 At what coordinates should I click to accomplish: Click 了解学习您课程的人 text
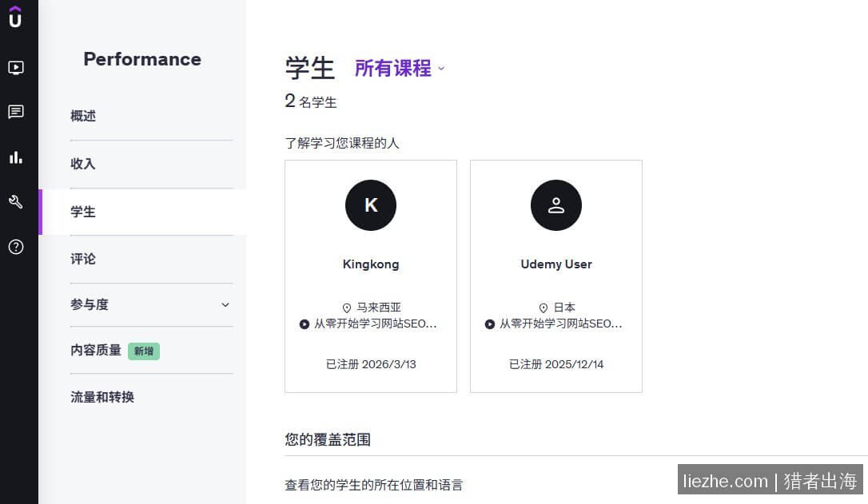tap(342, 143)
